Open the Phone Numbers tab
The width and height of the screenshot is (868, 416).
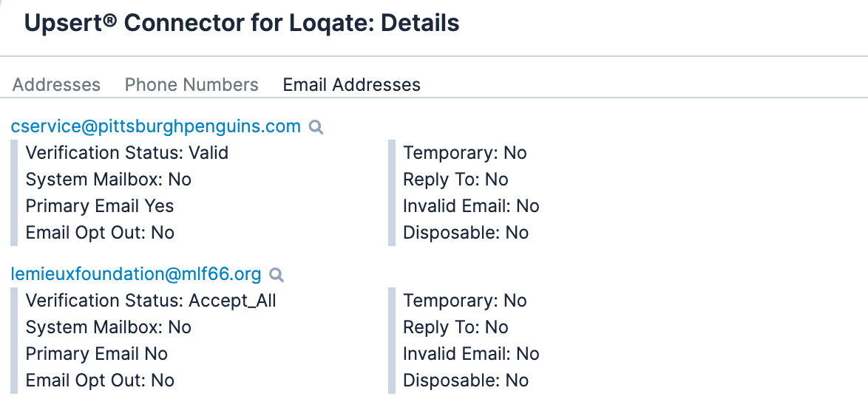[x=191, y=85]
